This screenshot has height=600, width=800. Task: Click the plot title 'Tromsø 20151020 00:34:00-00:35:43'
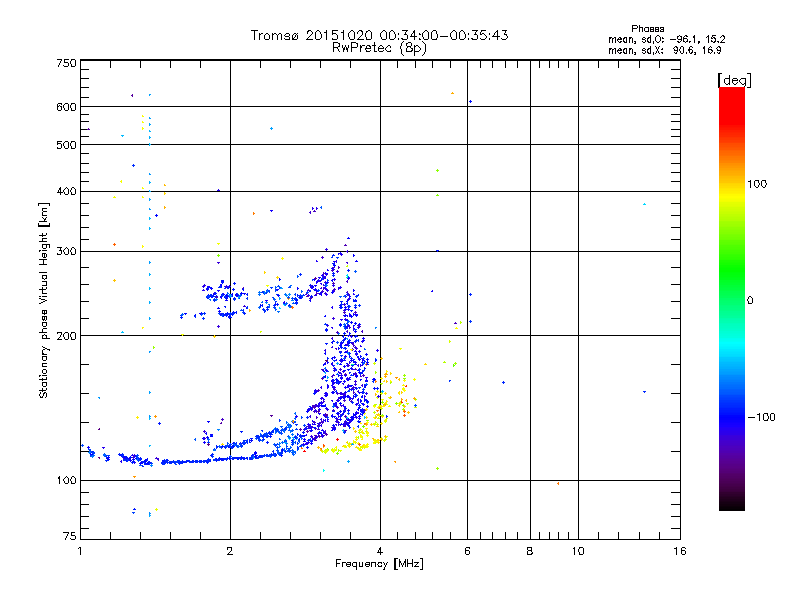(379, 35)
